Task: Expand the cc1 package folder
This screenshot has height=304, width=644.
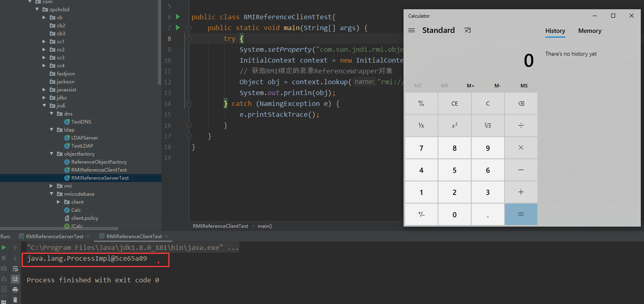Action: 44,41
